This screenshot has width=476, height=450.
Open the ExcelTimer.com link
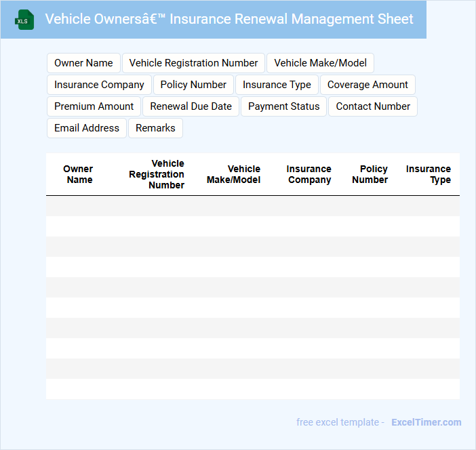[426, 422]
